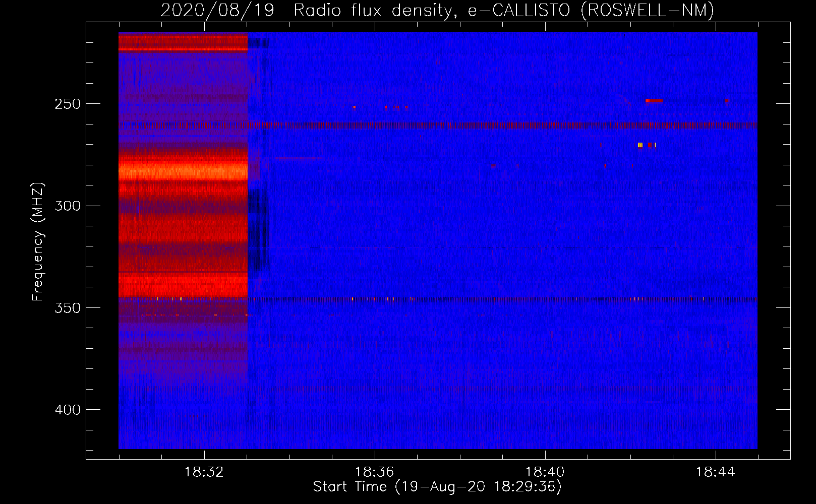Click the 300 frequency tick label
Screen dimensions: 816x504
pos(68,206)
